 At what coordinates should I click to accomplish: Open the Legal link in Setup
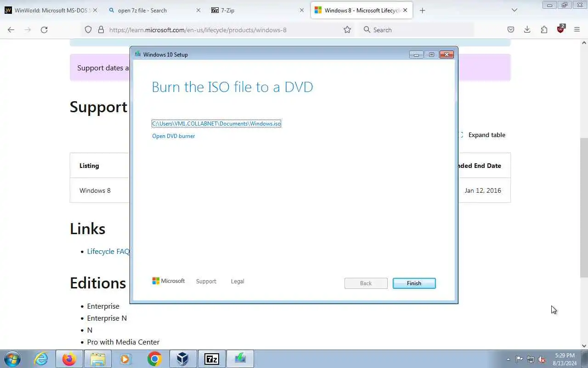pyautogui.click(x=237, y=281)
